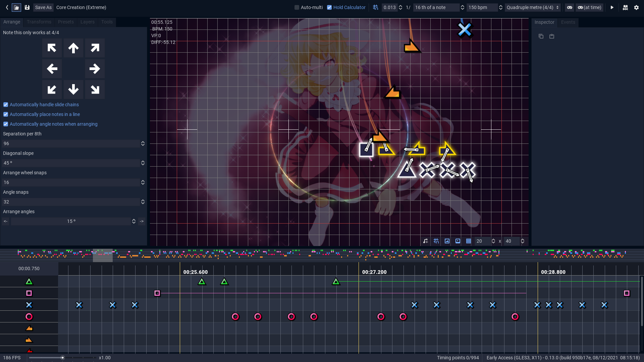Open the Layers tab

pyautogui.click(x=88, y=22)
